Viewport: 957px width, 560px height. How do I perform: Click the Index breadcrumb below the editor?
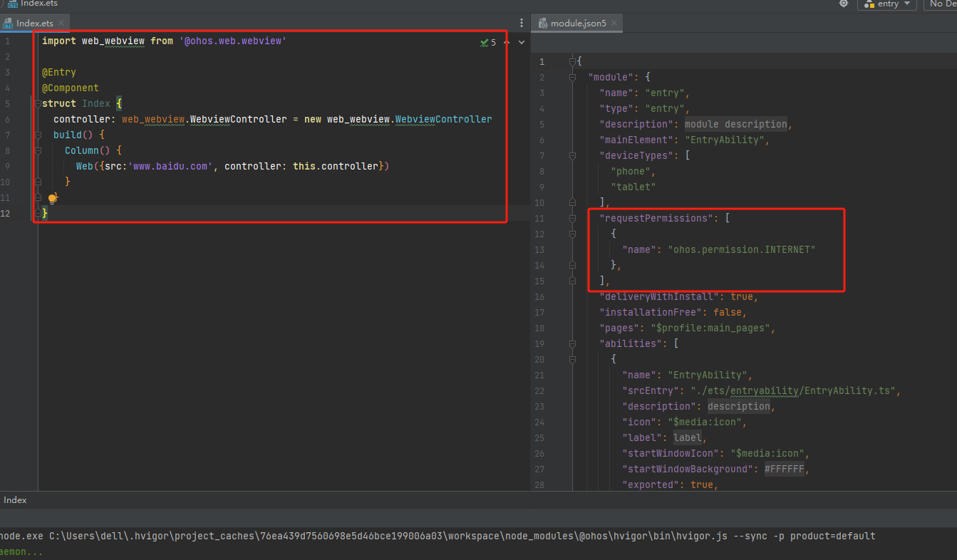[15, 500]
